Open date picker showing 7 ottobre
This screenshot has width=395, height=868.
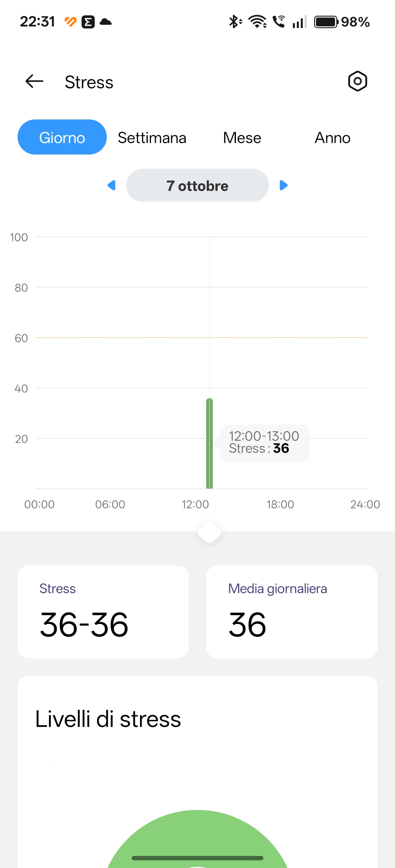pos(197,185)
